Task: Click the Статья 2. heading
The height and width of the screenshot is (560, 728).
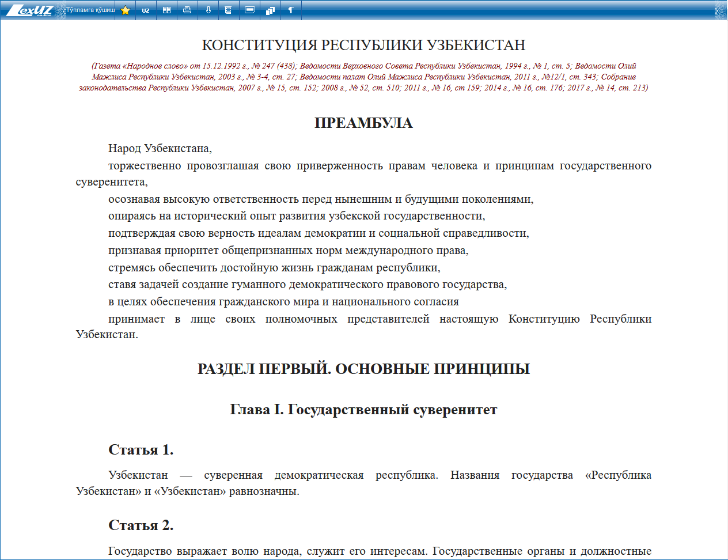Action: tap(141, 525)
